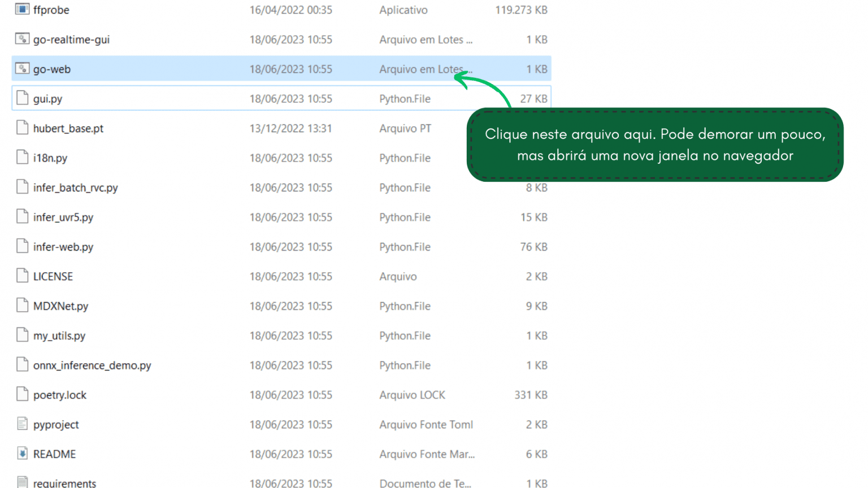This screenshot has height=488, width=868.
Task: Click the ffprobe application icon
Action: click(x=22, y=9)
